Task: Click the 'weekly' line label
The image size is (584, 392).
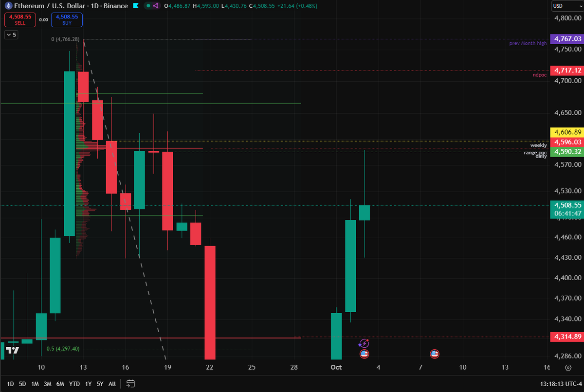Action: [539, 145]
